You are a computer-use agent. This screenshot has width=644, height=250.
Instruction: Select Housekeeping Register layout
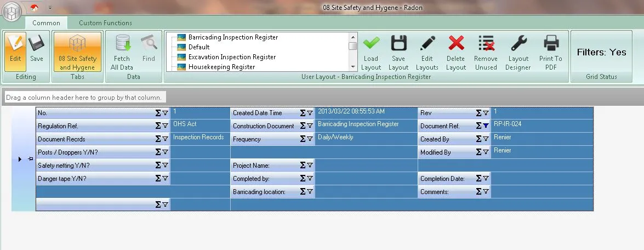[222, 67]
